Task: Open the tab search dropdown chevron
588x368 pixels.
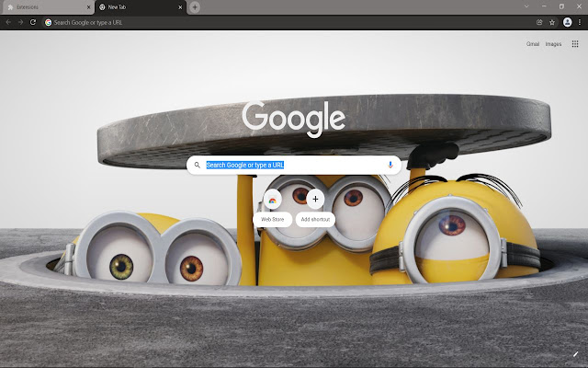Action: 526,6
